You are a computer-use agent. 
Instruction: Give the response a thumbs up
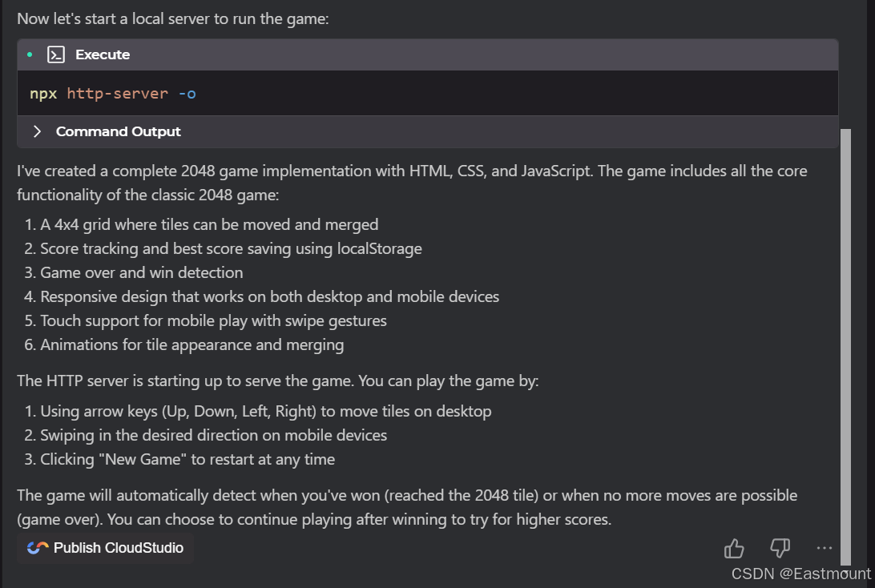click(734, 548)
